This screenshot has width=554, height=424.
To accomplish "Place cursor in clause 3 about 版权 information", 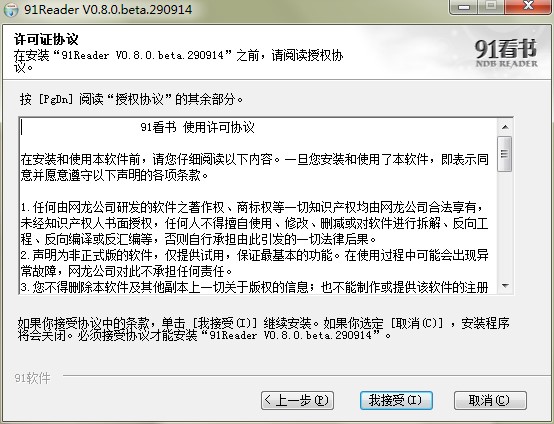I will click(x=254, y=287).
